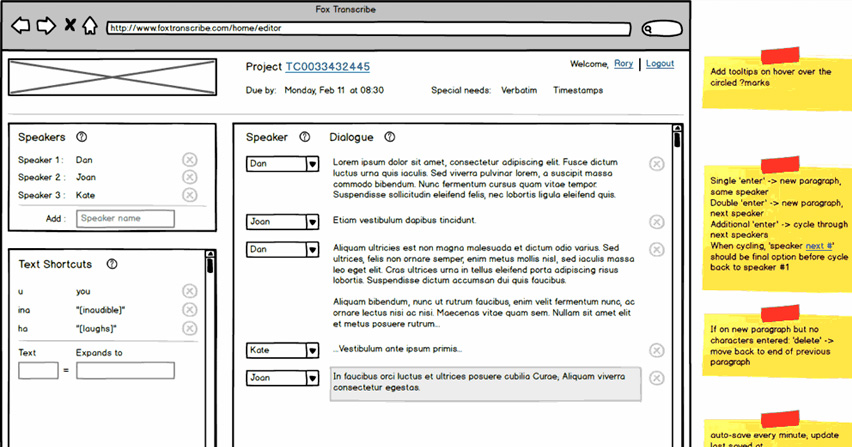This screenshot has width=852, height=447.
Task: Click the Logout link
Action: (x=660, y=64)
